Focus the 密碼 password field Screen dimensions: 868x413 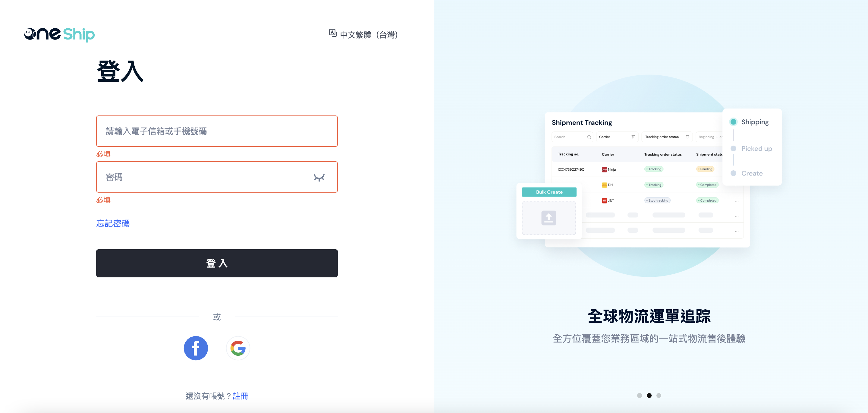point(217,177)
